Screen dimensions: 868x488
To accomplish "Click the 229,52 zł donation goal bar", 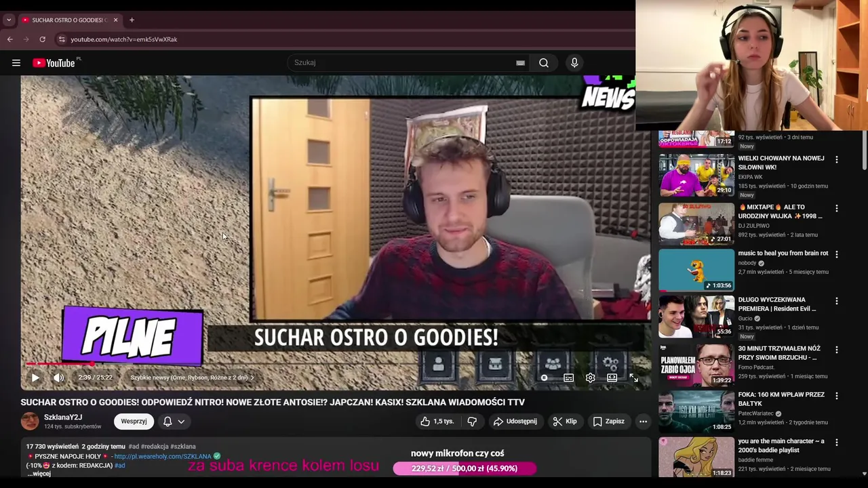I will click(465, 468).
